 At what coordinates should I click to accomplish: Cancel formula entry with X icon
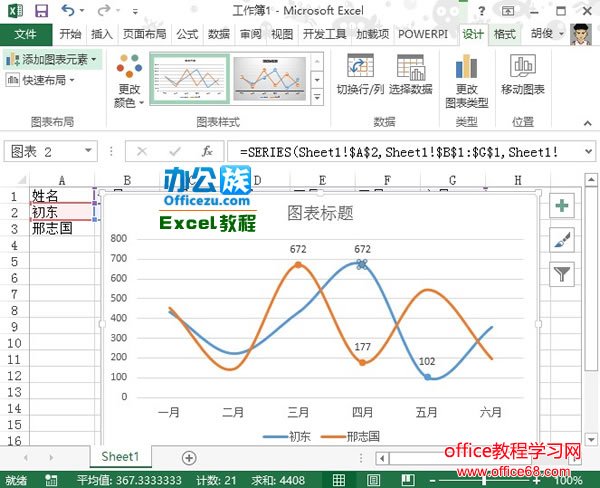[142, 152]
